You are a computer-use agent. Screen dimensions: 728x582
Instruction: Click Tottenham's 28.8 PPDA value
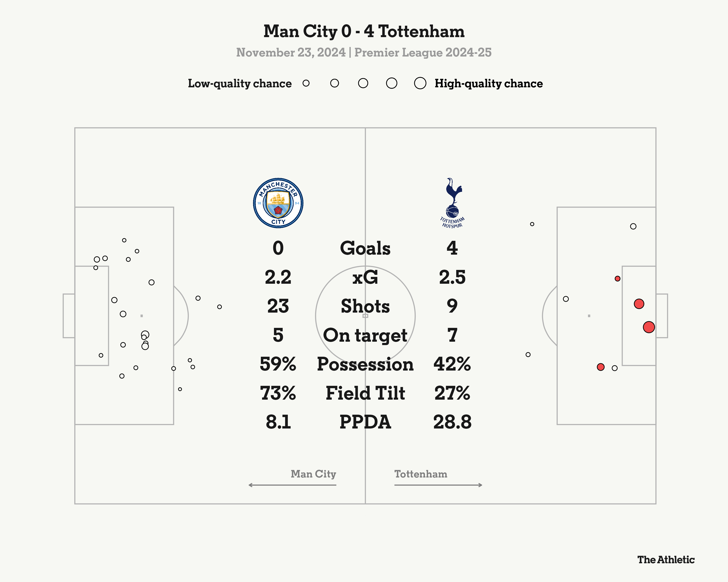coord(452,422)
